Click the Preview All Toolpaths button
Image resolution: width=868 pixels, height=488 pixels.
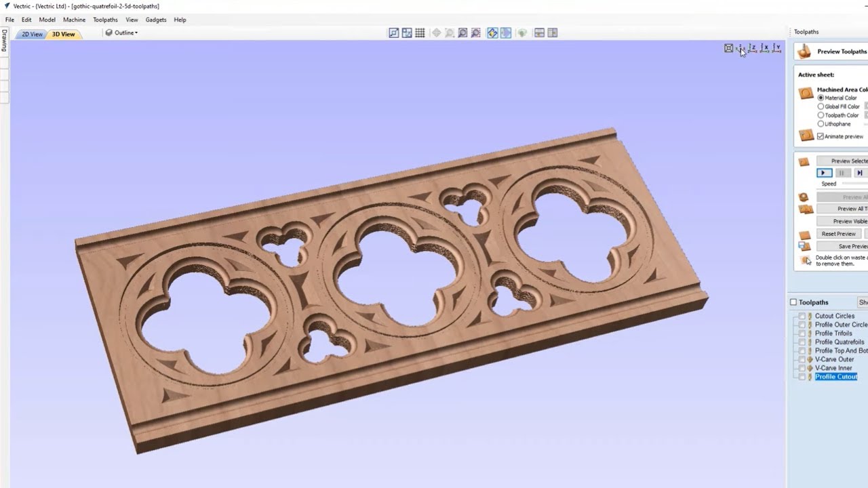coord(842,209)
